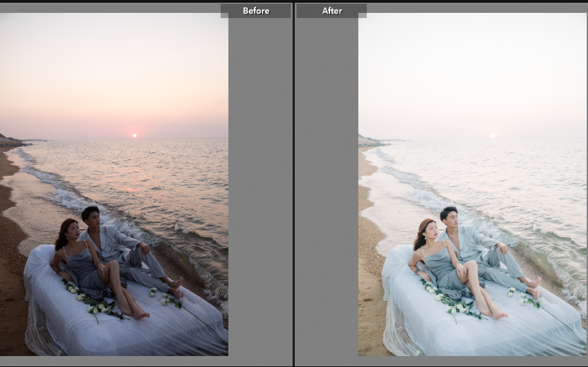This screenshot has width=588, height=367.
Task: Click the vertical divider between Before and After
Action: pyautogui.click(x=293, y=183)
